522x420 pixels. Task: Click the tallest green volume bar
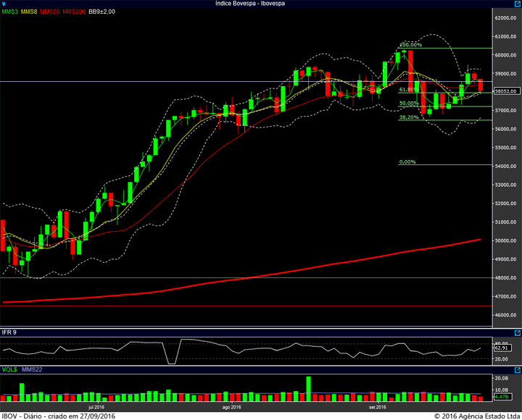308,389
